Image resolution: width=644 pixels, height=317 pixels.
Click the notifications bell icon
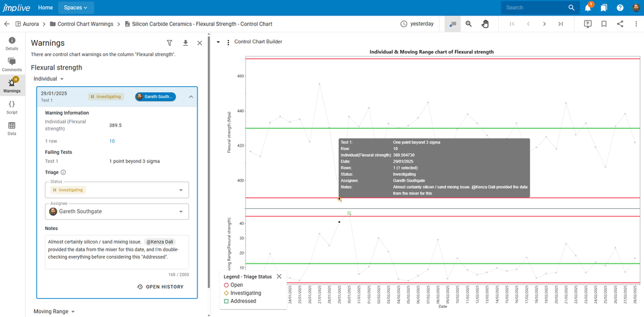[588, 8]
